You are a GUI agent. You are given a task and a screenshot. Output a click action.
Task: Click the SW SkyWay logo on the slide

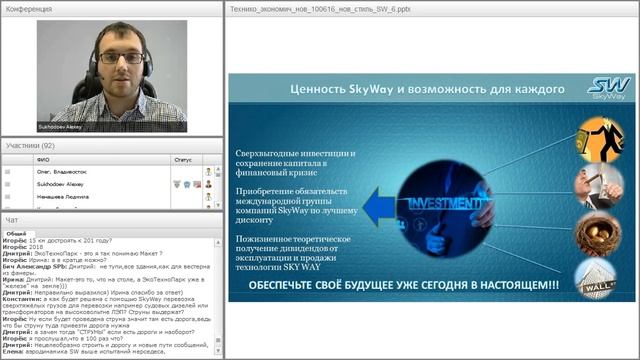click(608, 88)
